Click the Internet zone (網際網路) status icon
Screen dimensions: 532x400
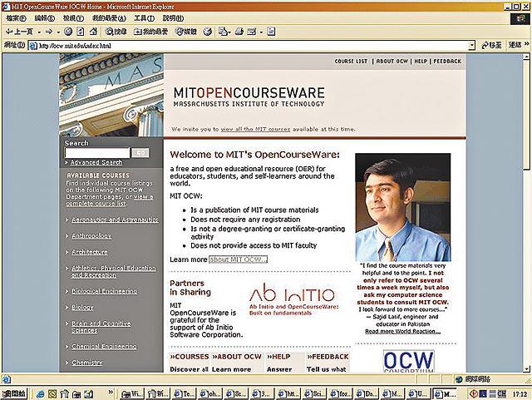point(459,379)
